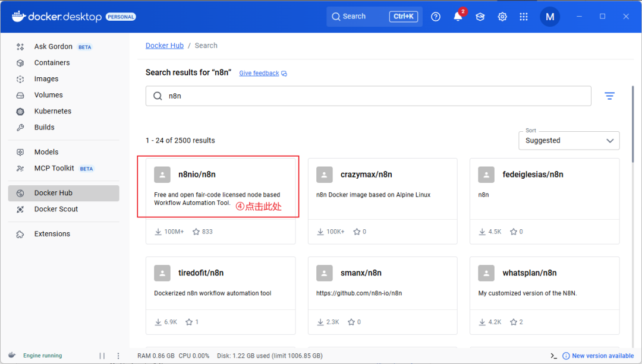
Task: Open the terminal icon in status bar
Action: click(553, 356)
